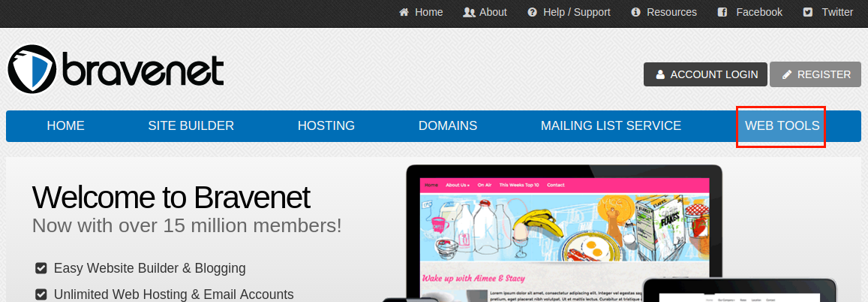Open the Home link in top bar

tap(429, 12)
